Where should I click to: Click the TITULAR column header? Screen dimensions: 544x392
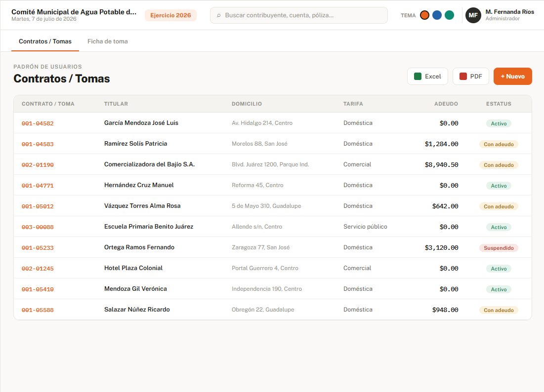pyautogui.click(x=116, y=104)
